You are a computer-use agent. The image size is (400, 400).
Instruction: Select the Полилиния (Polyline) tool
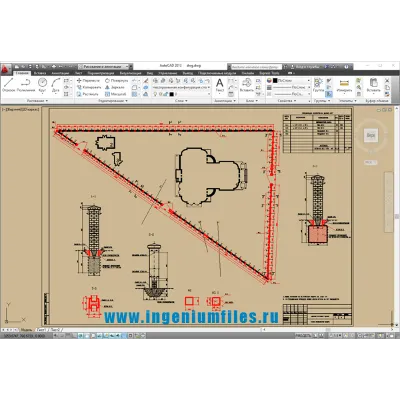(26, 85)
